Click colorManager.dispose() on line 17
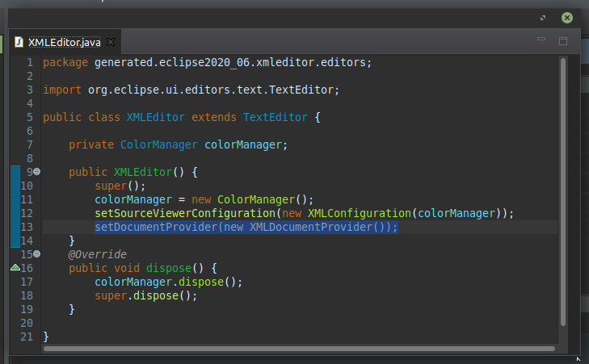589x364 pixels. click(168, 282)
